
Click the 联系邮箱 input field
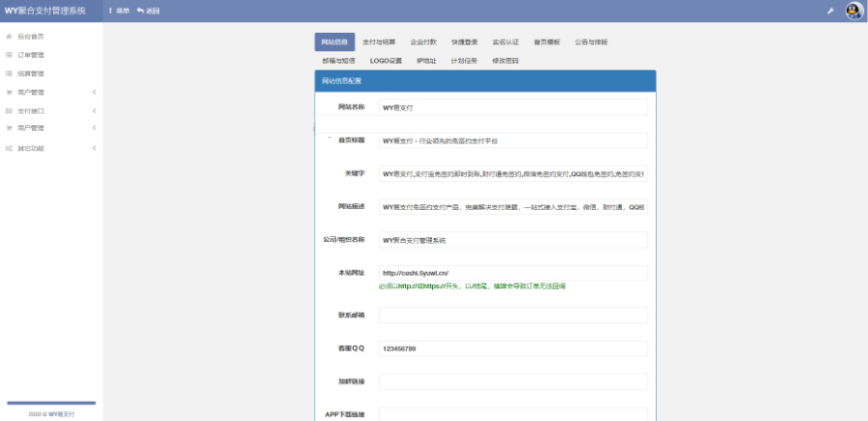(513, 316)
